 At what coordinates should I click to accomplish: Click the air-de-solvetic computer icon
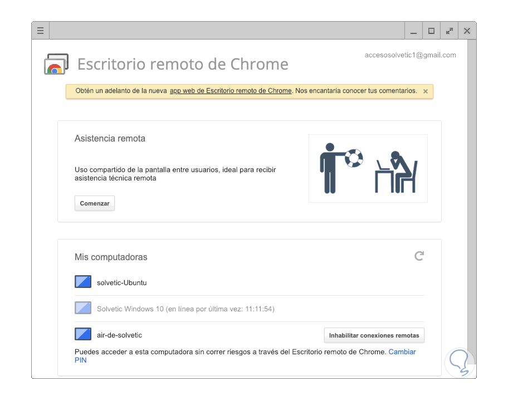tap(83, 334)
